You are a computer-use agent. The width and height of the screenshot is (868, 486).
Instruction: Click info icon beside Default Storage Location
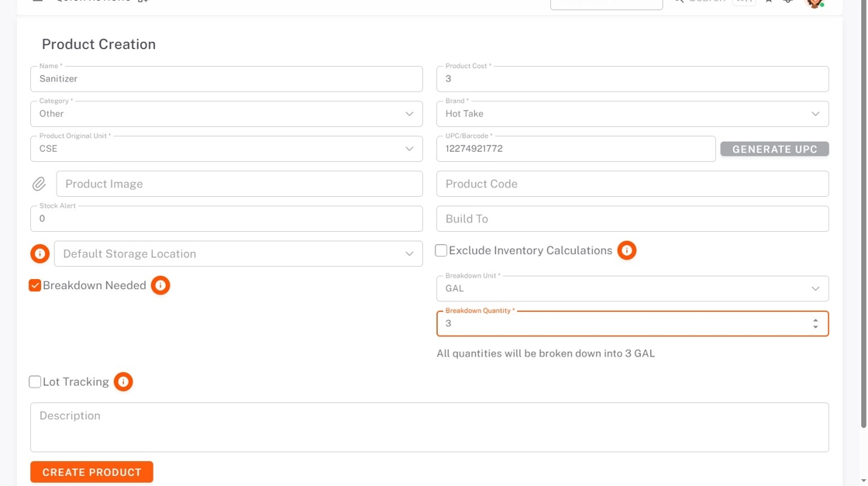coord(40,253)
